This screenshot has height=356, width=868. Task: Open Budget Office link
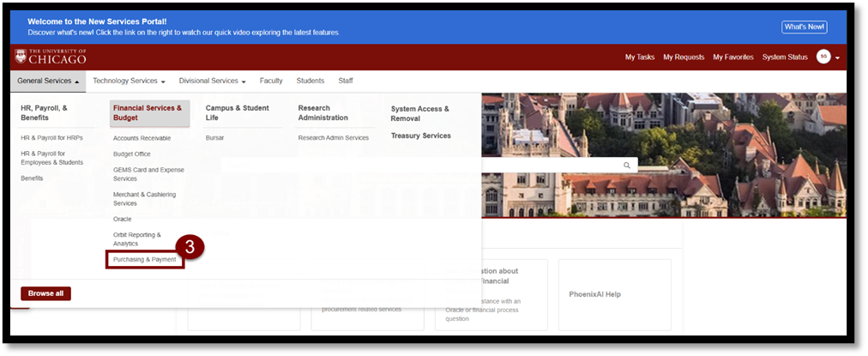(x=132, y=154)
